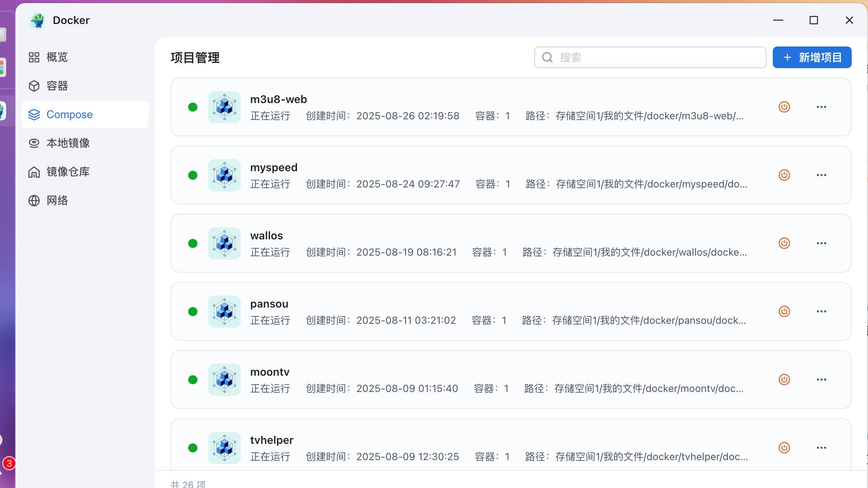868x488 pixels.
Task: Toggle power for the m3u8-web project
Action: [x=784, y=107]
